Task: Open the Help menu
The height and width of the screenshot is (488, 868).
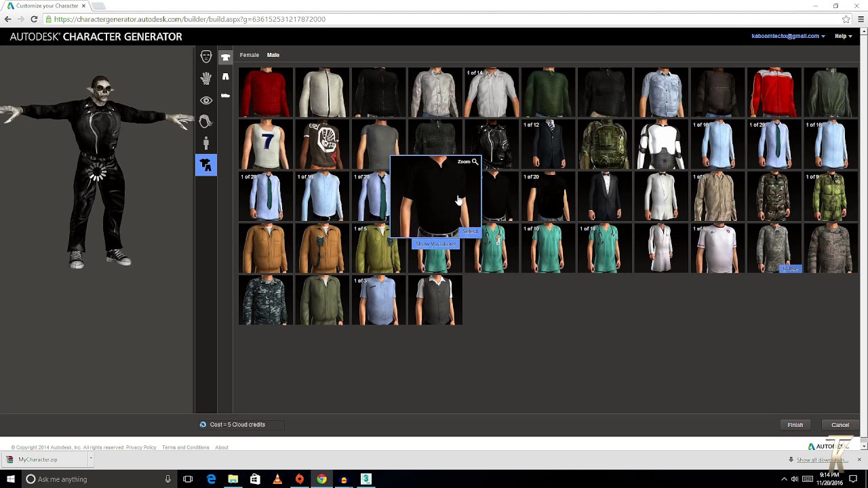Action: click(843, 36)
